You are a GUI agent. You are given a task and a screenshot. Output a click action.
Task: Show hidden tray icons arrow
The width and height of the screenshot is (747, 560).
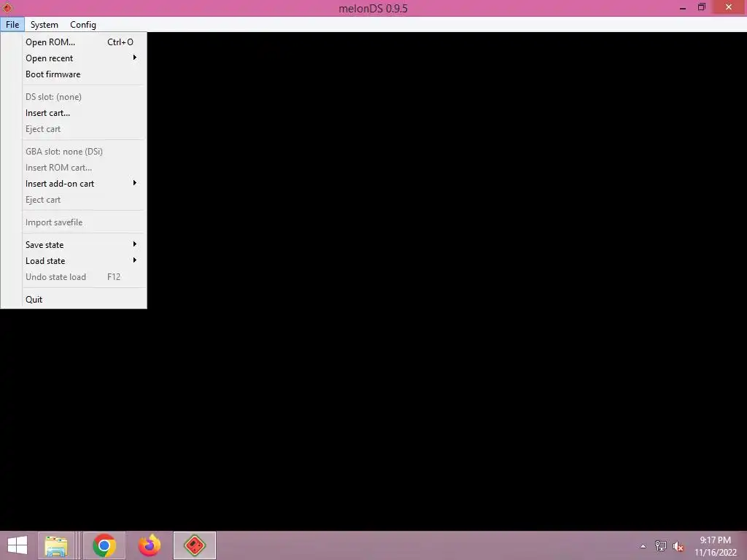tap(643, 546)
